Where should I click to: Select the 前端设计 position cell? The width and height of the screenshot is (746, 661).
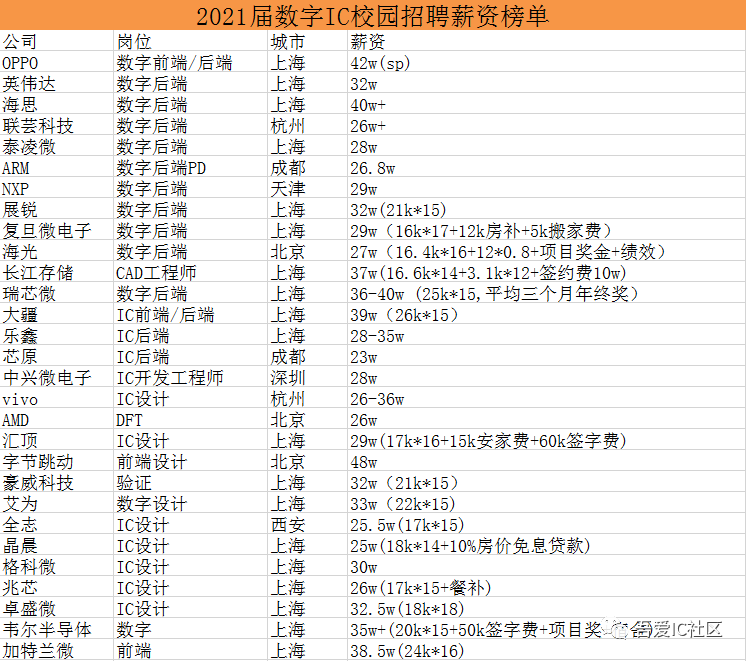click(x=190, y=461)
